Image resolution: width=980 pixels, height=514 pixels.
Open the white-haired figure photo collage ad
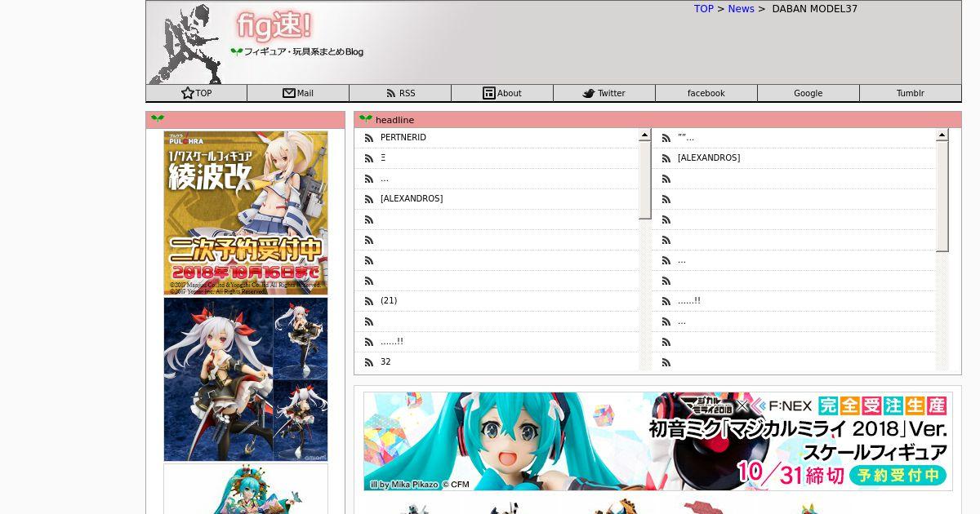point(246,379)
